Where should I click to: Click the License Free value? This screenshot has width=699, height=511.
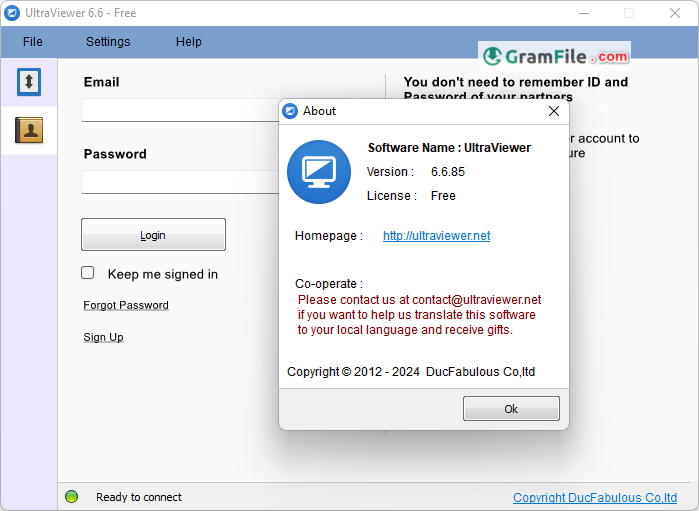[x=443, y=196]
